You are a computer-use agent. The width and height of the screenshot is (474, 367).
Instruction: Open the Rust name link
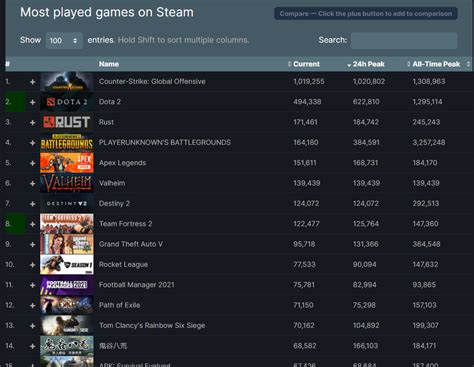(x=106, y=122)
